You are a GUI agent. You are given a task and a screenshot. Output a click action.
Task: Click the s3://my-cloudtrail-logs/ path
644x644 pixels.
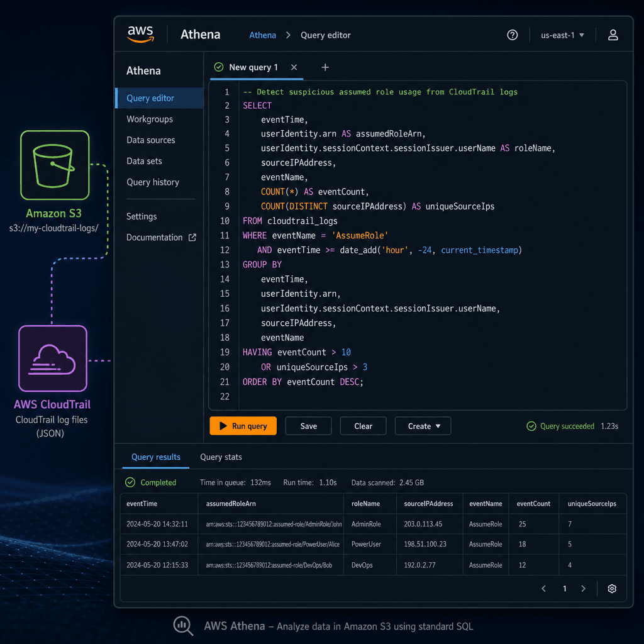(54, 228)
